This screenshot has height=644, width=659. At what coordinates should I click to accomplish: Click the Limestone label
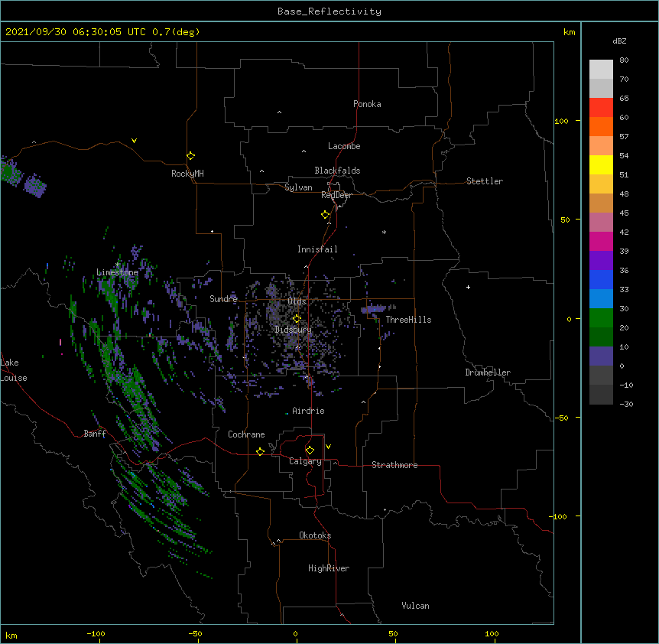pos(117,272)
